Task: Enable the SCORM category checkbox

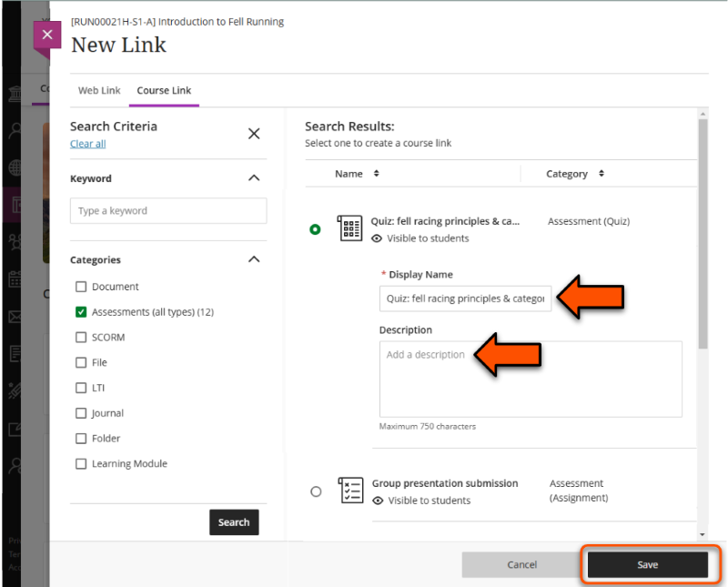Action: 81,338
